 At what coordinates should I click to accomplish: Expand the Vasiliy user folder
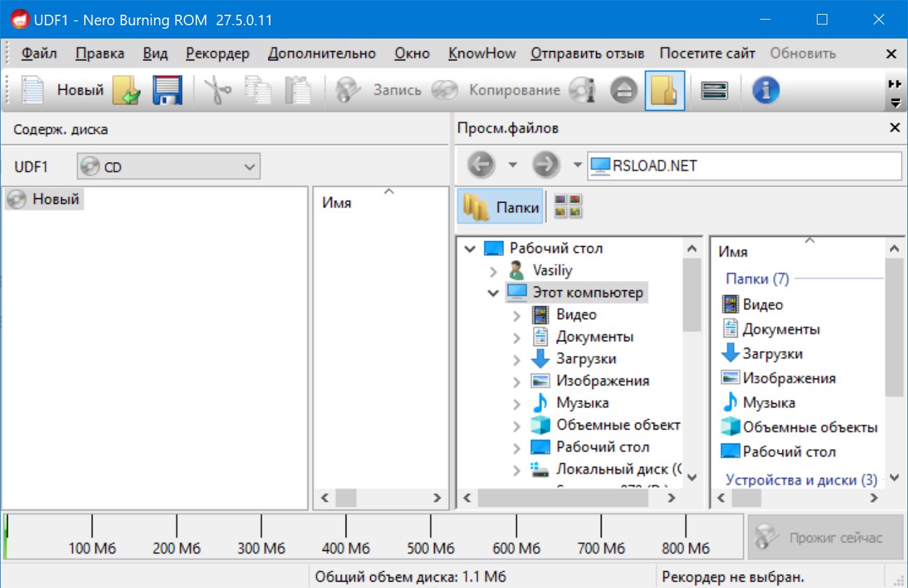coord(494,271)
